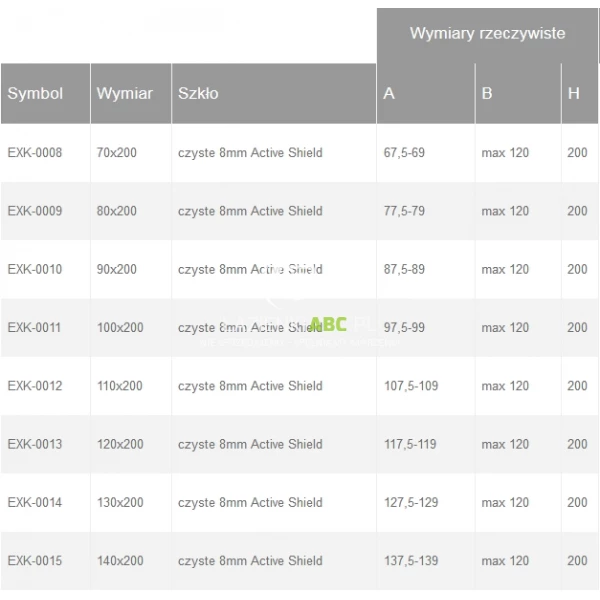Screen dimensions: 600x600
Task: Click the 70x200 dimension cell
Action: 117,153
